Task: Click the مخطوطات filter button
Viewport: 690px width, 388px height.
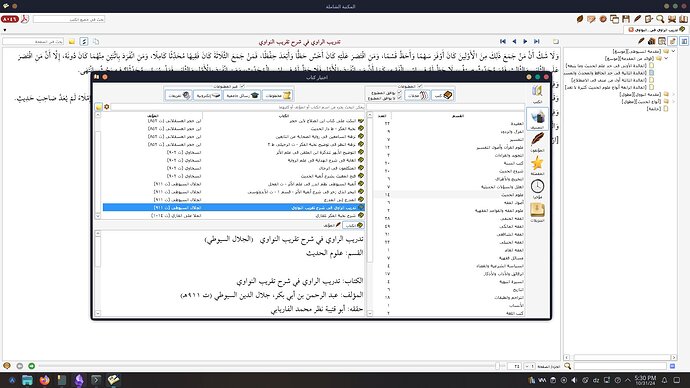Action: pos(277,95)
